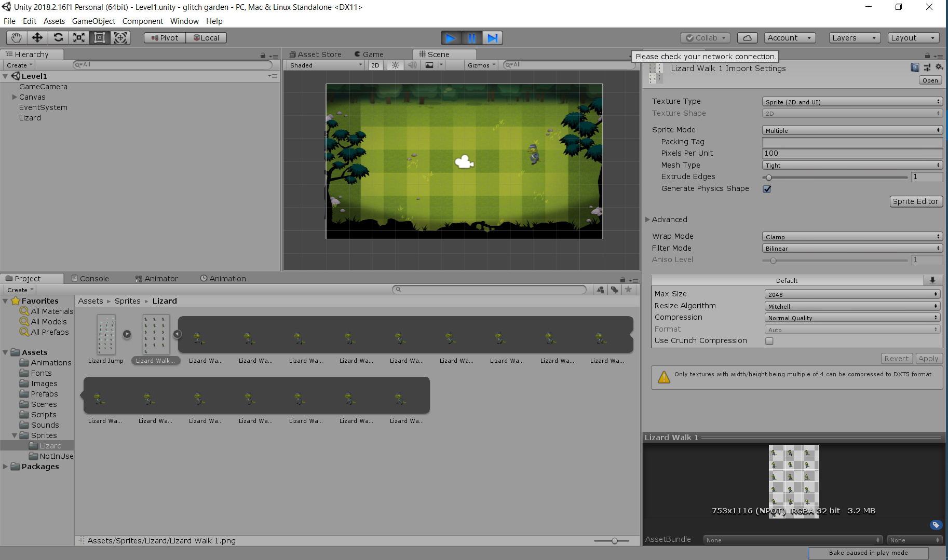Screen dimensions: 948x560
Task: Toggle 2D scene view mode
Action: 375,65
